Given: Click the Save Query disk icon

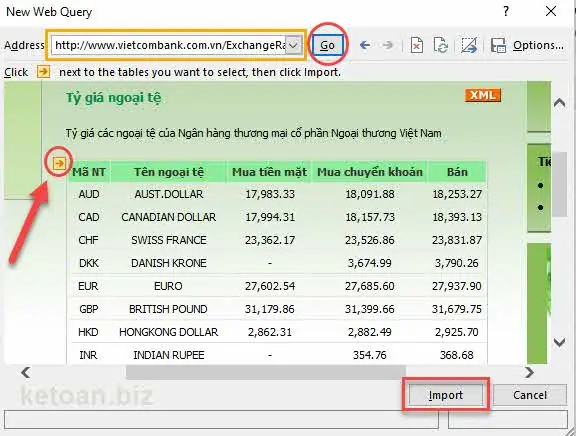Looking at the screenshot, I should click(498, 45).
